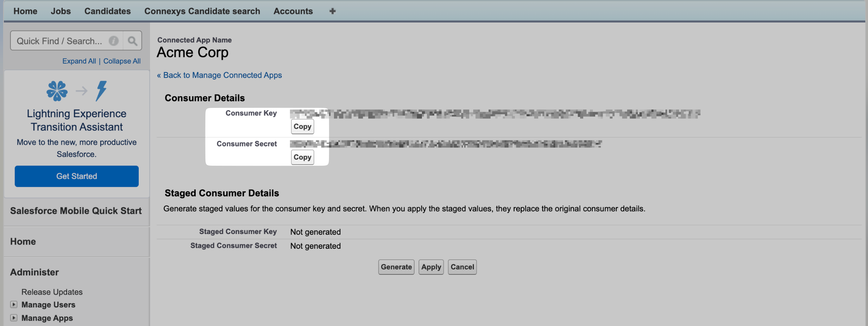Open Release Updates in sidebar
Viewport: 868px width, 326px height.
52,292
